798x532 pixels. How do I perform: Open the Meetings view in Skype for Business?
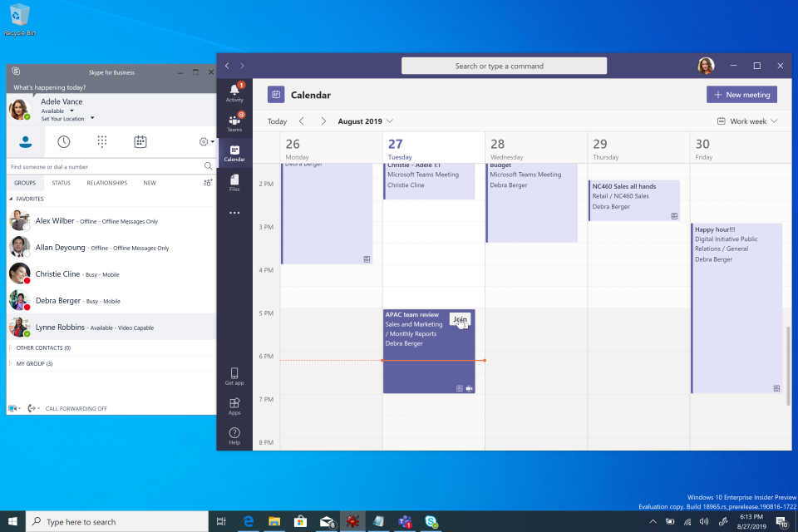140,141
